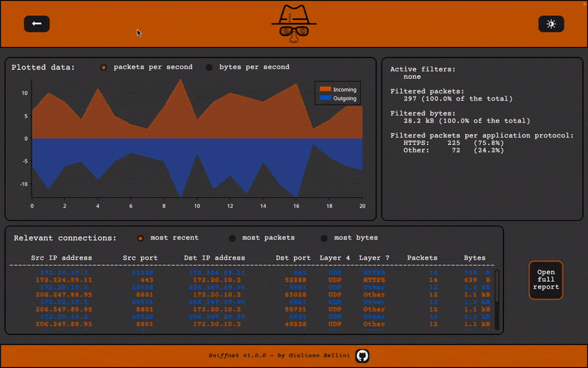This screenshot has width=588, height=368.
Task: Click the orange Incoming legend swatch
Action: [325, 89]
